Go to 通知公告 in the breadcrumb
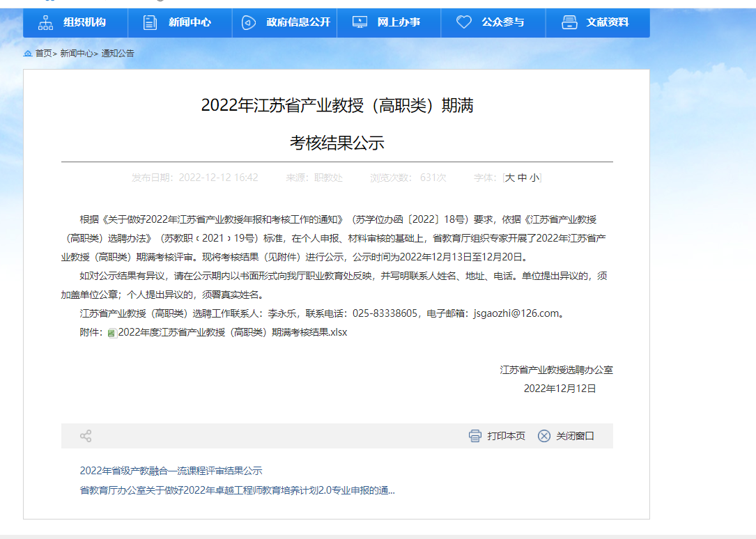The width and height of the screenshot is (756, 539). click(118, 54)
